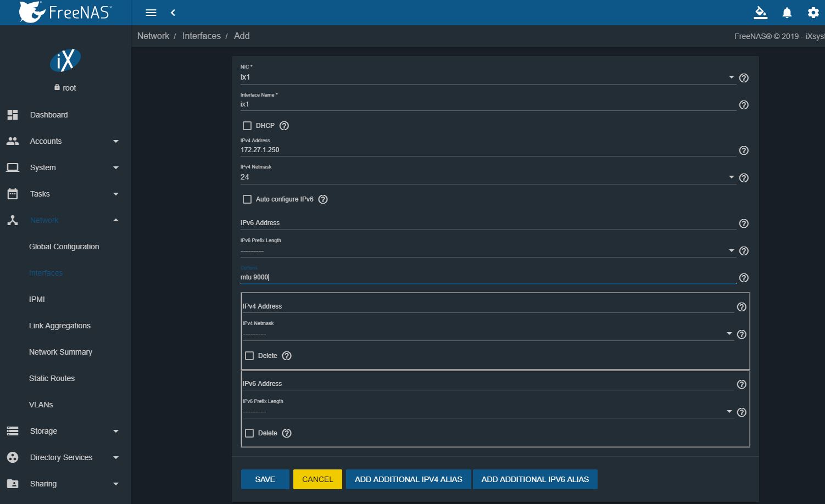Enable the DHCP checkbox
Screen dimensions: 825x504
pyautogui.click(x=247, y=126)
